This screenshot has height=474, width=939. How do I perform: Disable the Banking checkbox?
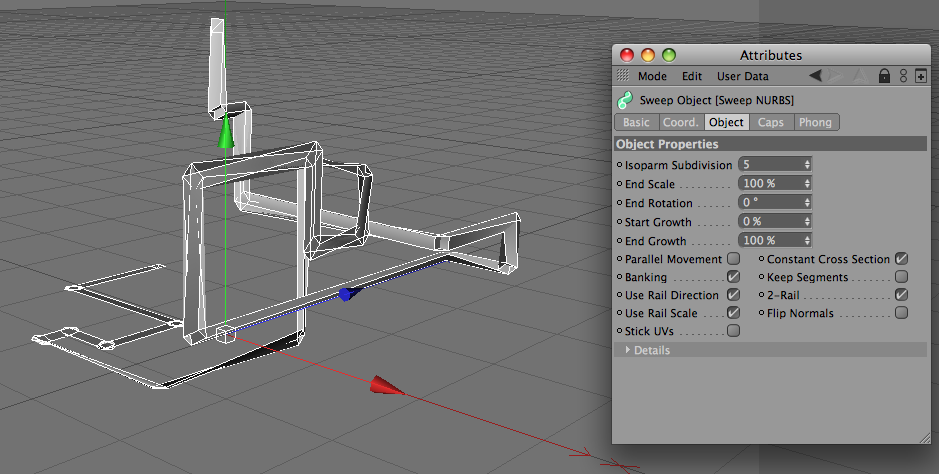[x=733, y=276]
